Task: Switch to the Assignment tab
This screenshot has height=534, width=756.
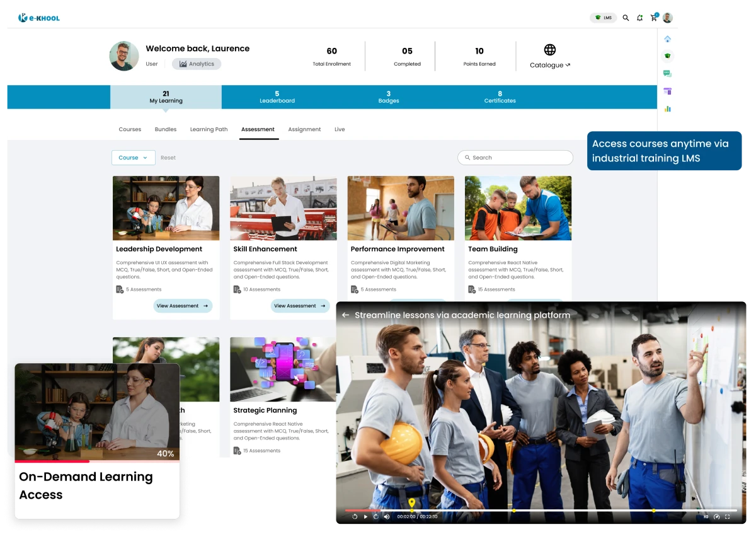Action: tap(304, 129)
